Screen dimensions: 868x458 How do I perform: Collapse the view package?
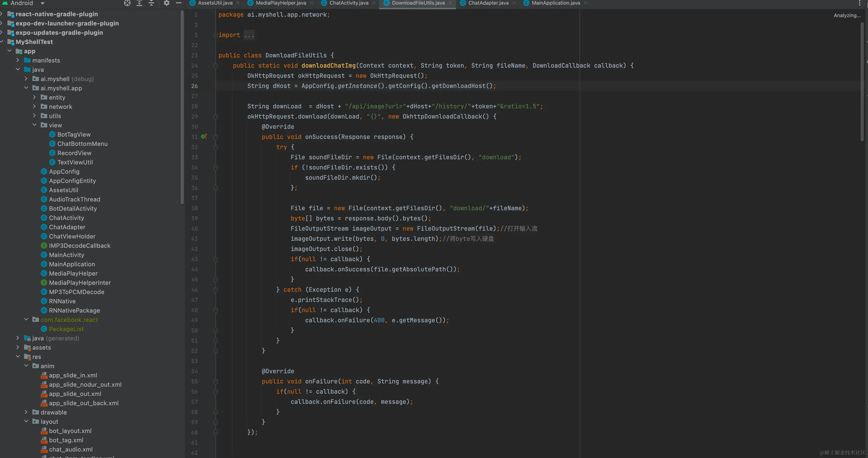(34, 125)
